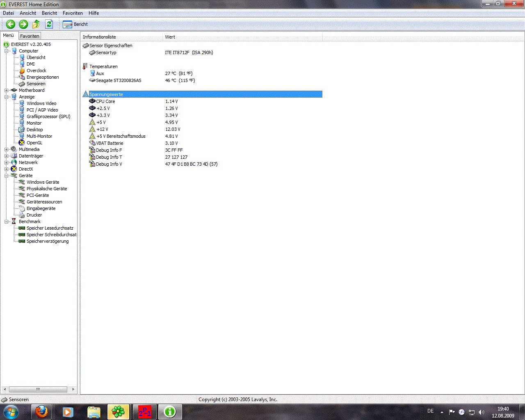Screen dimensions: 525x420
Task: Click the volume speaker tray icon
Action: point(481,412)
